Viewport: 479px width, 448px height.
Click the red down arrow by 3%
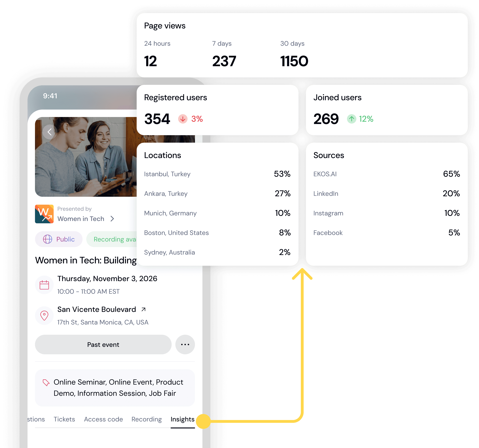[183, 119]
